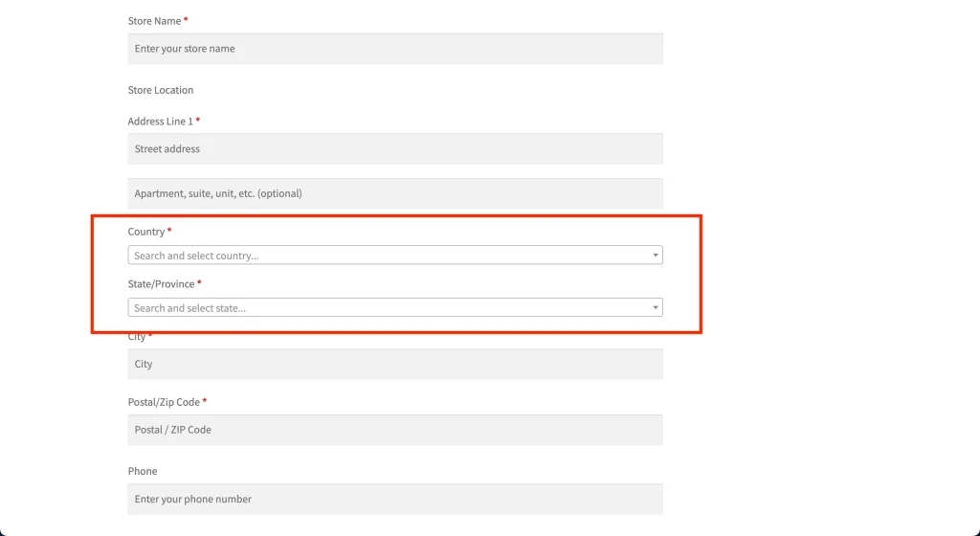Click the Postal/Zip Code label
This screenshot has width=980, height=536.
tap(164, 403)
